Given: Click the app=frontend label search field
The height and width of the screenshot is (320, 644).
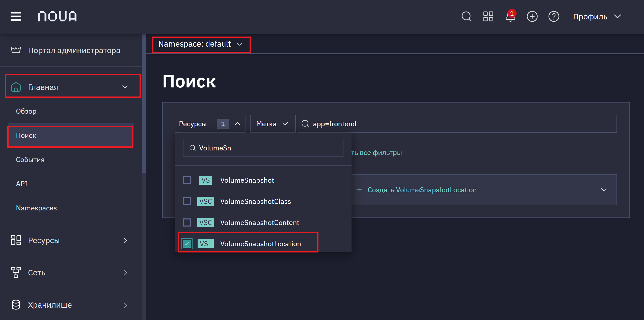Looking at the screenshot, I should (457, 124).
